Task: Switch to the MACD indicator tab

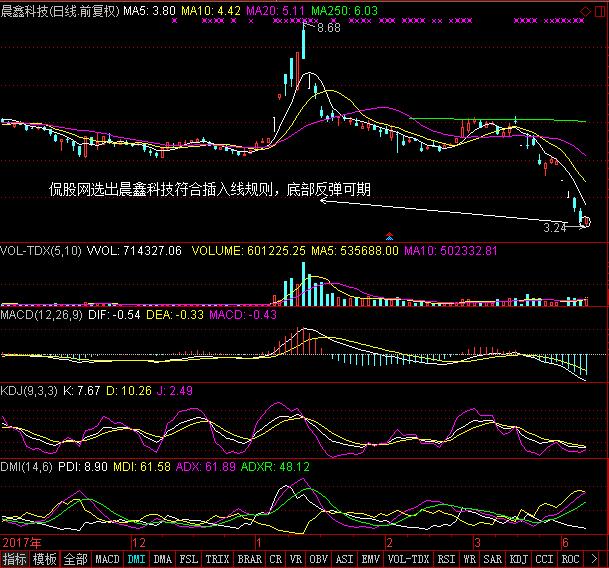Action: point(107,559)
